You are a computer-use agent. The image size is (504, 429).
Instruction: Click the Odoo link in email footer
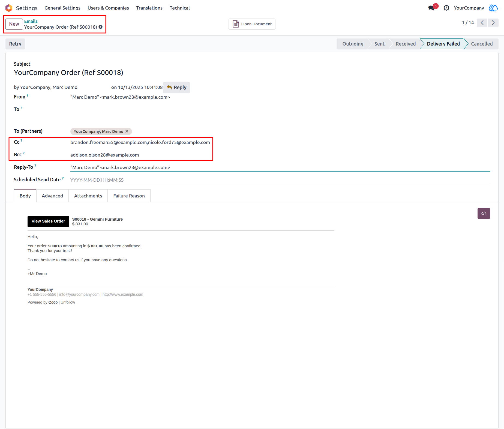click(x=53, y=302)
